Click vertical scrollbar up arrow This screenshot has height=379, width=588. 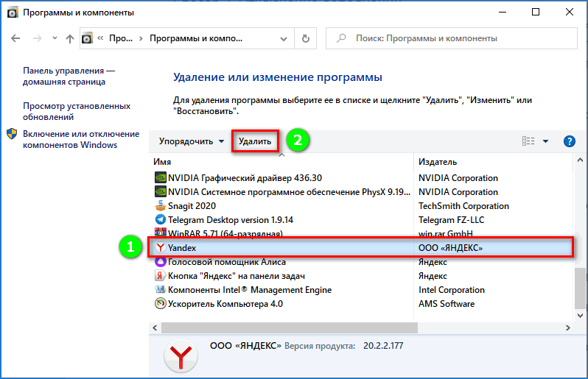(580, 160)
